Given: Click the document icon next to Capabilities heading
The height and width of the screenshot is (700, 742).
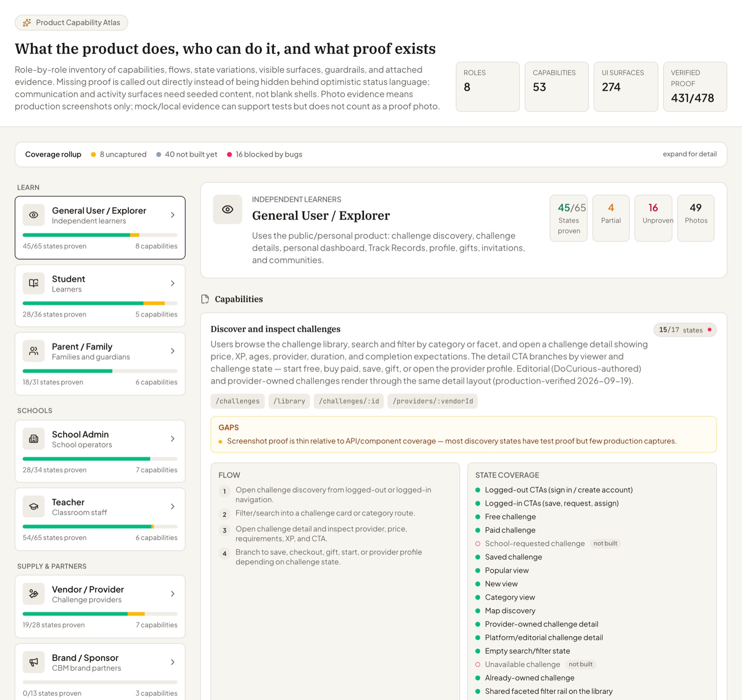Looking at the screenshot, I should 205,299.
